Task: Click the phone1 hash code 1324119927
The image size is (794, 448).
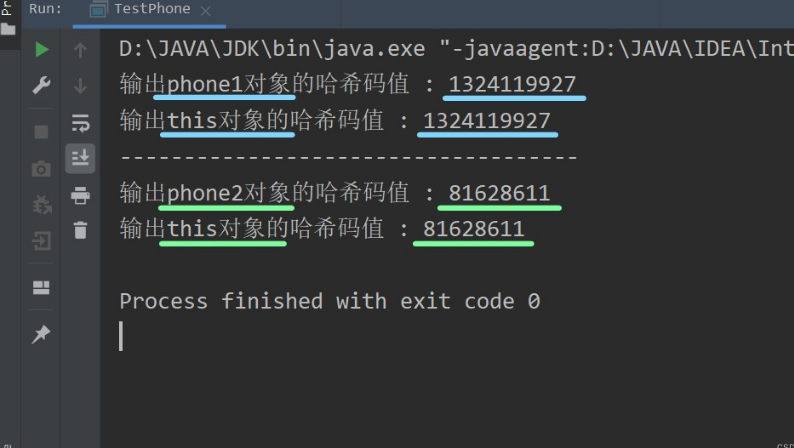Action: [x=512, y=84]
